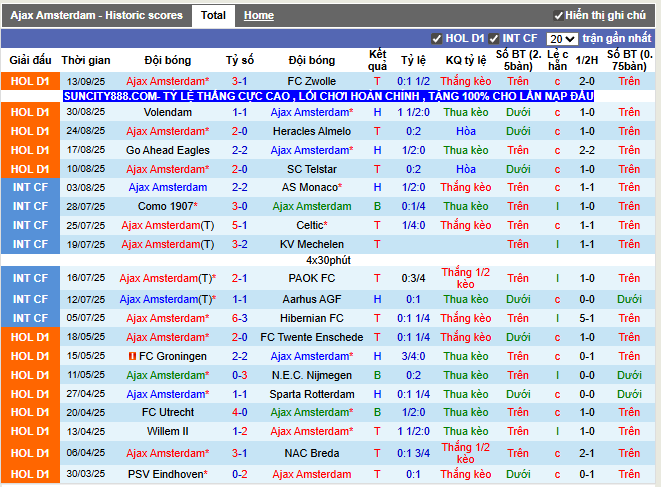Toggle the Hiển thị ghi chú checkbox
This screenshot has height=487, width=661.
point(559,16)
